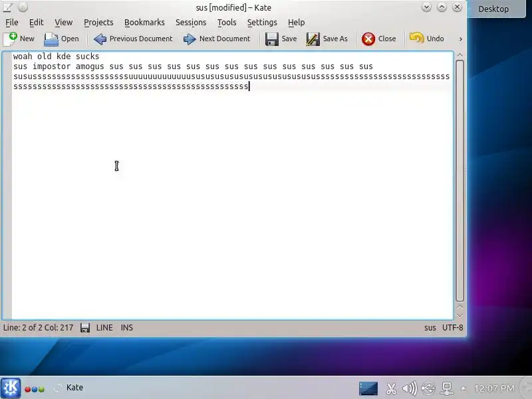
Task: Click inside the text at 'woah old kde sucks'
Action: click(x=57, y=57)
